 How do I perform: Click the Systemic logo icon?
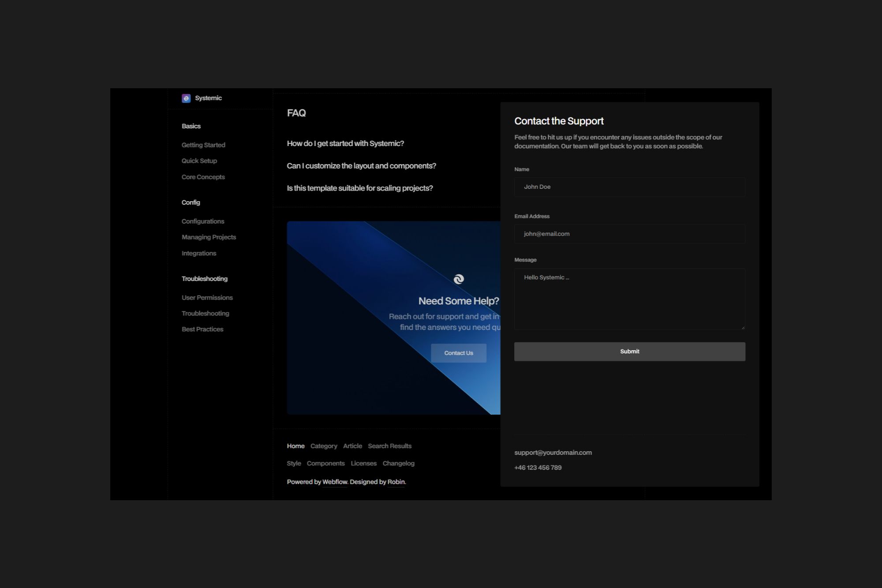186,98
